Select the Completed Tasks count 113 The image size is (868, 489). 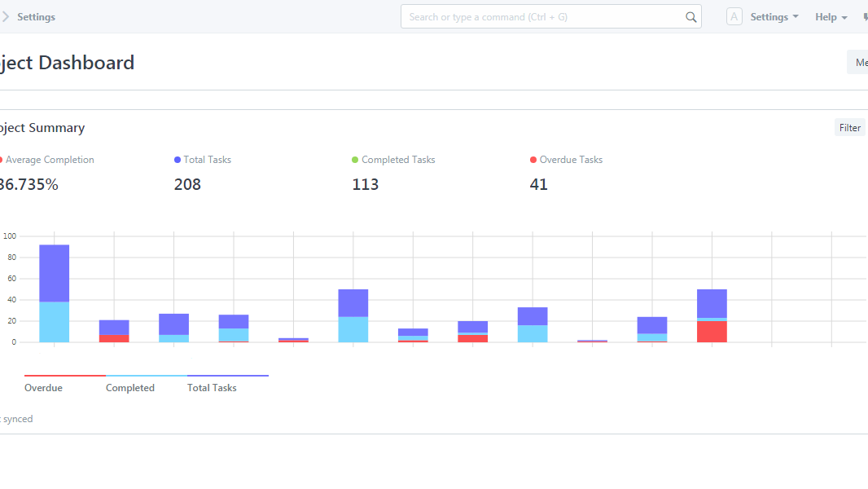[x=366, y=185]
